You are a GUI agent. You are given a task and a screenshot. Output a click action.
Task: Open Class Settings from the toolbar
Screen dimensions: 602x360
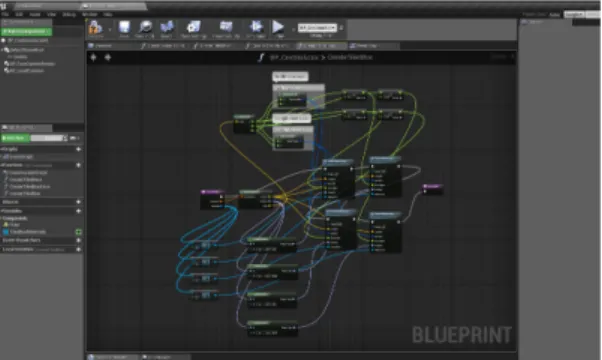[x=194, y=28]
